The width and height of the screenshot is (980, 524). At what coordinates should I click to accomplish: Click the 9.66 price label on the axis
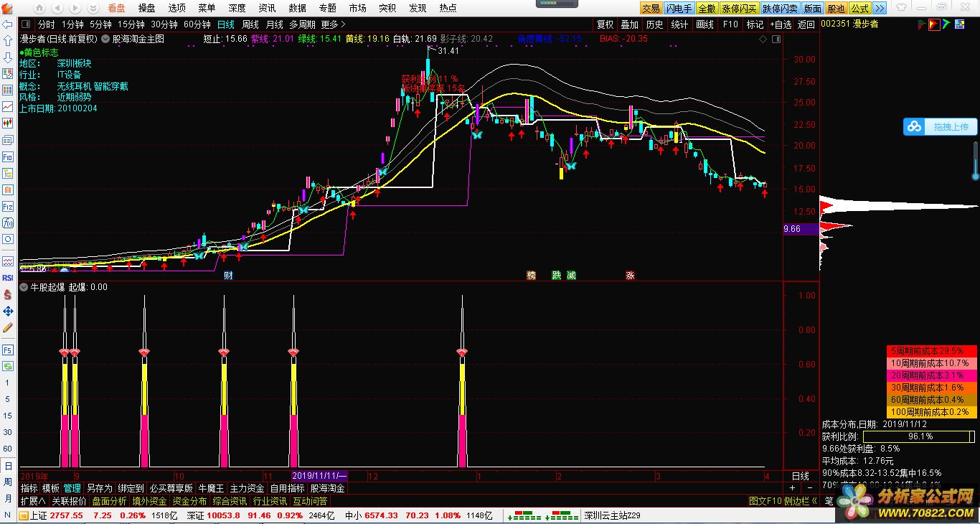[801, 230]
